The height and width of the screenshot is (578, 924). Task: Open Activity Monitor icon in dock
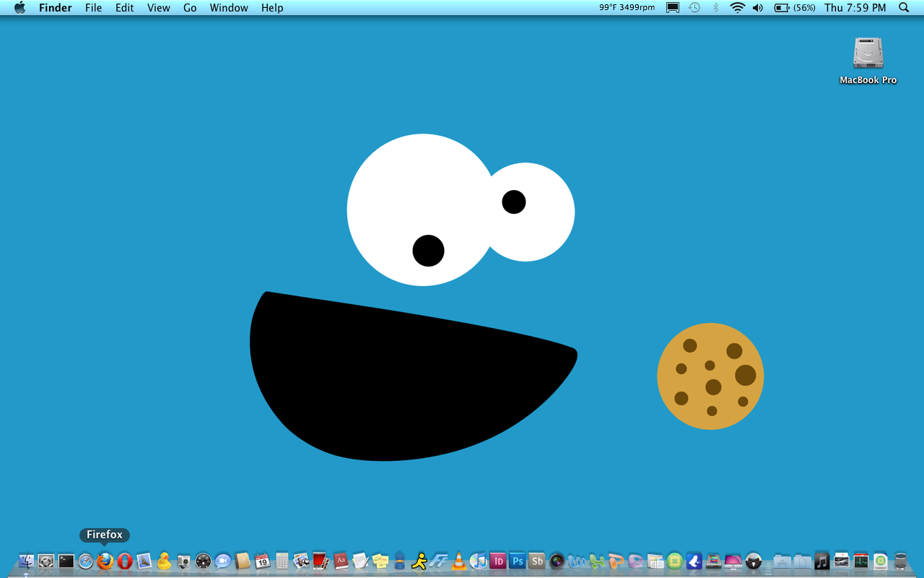pos(861,561)
